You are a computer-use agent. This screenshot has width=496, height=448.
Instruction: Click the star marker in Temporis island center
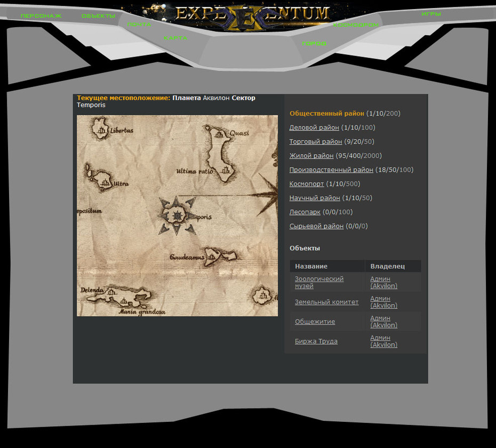(177, 216)
